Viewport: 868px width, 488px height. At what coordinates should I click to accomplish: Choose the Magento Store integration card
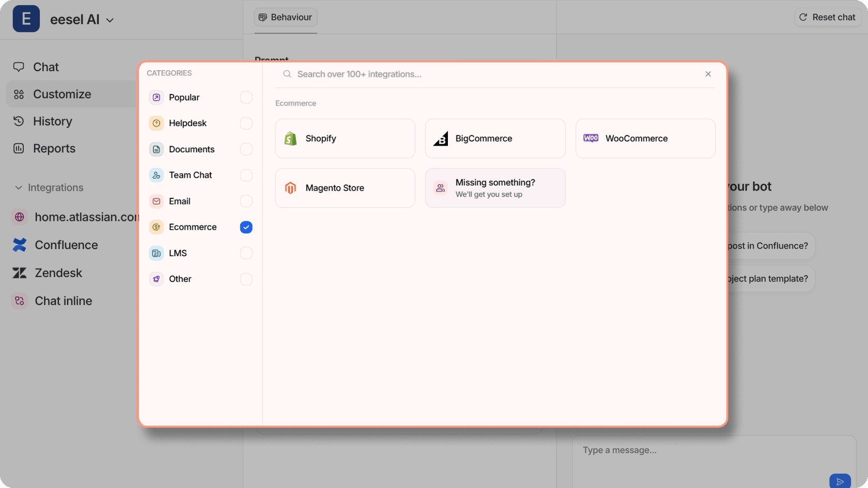pyautogui.click(x=345, y=188)
